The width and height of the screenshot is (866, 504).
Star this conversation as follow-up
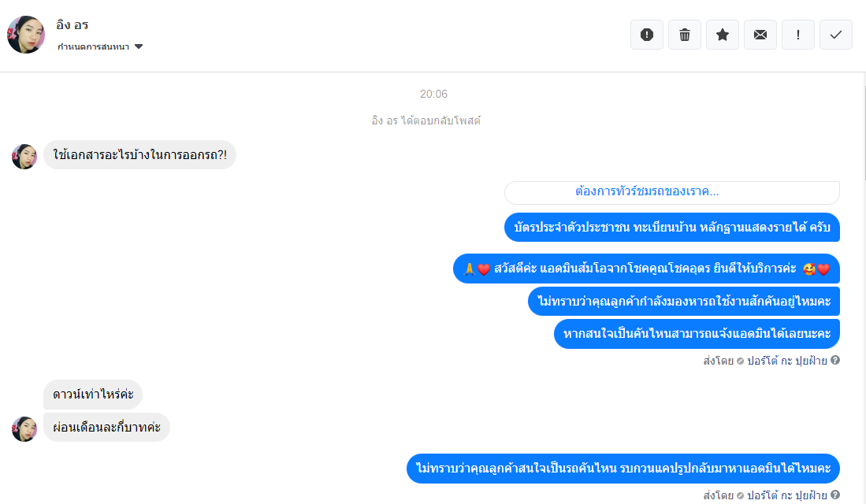tap(723, 35)
